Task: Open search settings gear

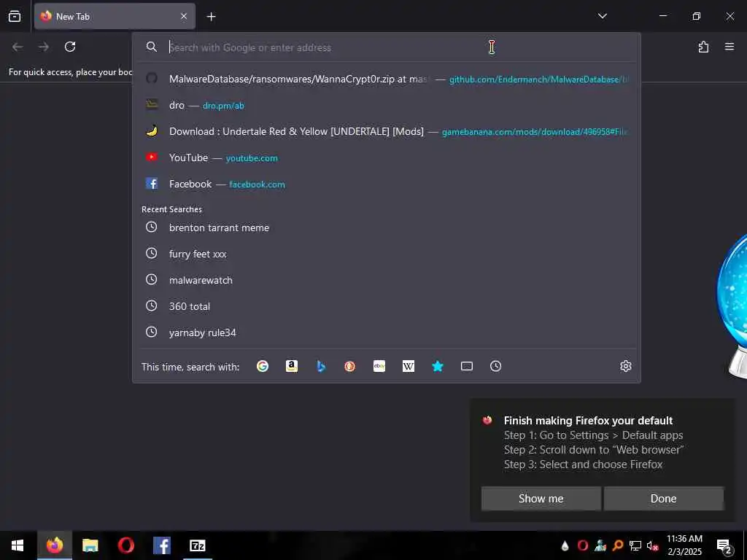Action: 625,366
